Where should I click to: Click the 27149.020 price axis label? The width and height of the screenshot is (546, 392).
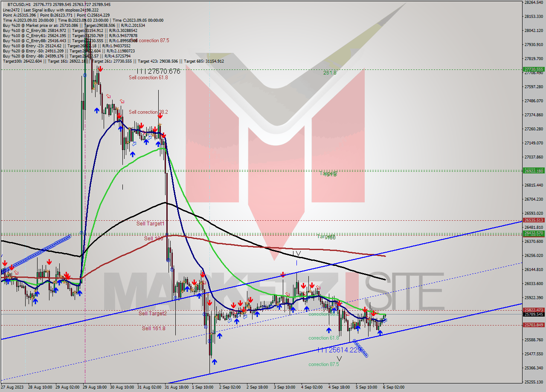(x=533, y=143)
